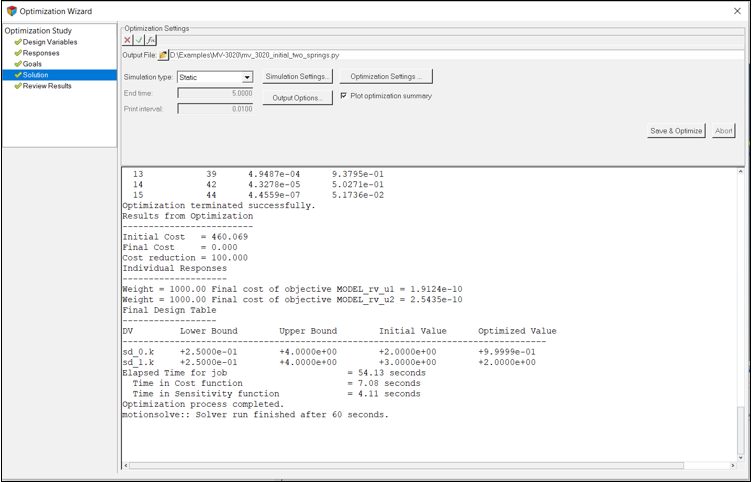Viewport: 753px width, 482px height.
Task: Select the Solution step in tree
Action: tap(35, 75)
